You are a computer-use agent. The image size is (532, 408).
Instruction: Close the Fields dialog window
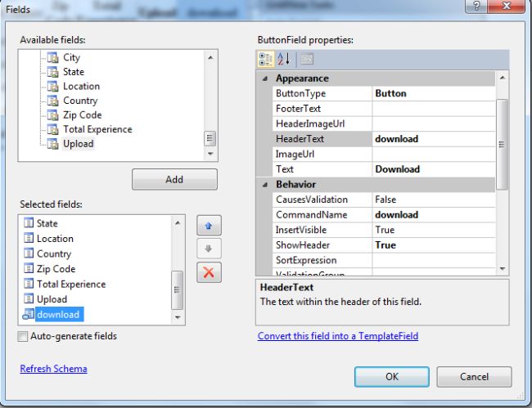(x=506, y=6)
